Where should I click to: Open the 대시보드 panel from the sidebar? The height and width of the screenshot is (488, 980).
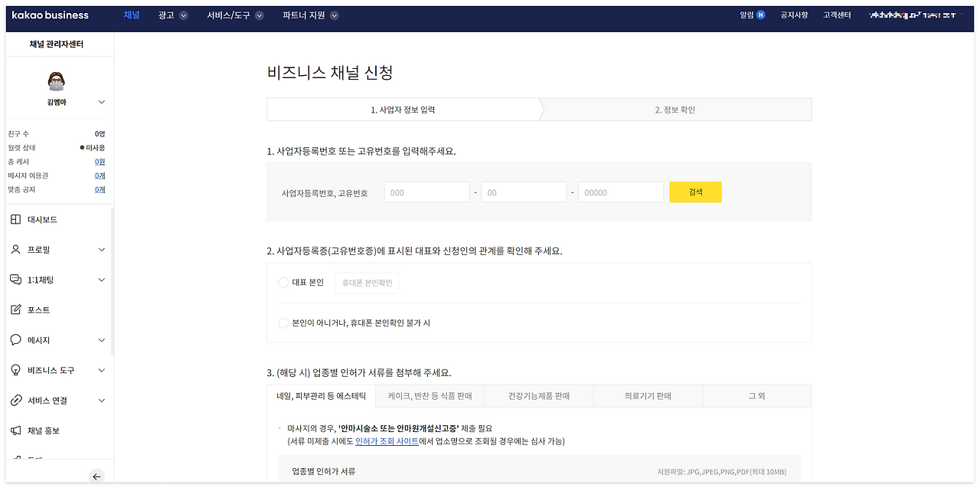(x=17, y=219)
